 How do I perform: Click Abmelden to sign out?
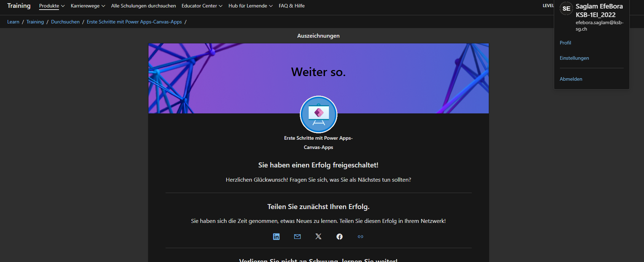coord(571,79)
